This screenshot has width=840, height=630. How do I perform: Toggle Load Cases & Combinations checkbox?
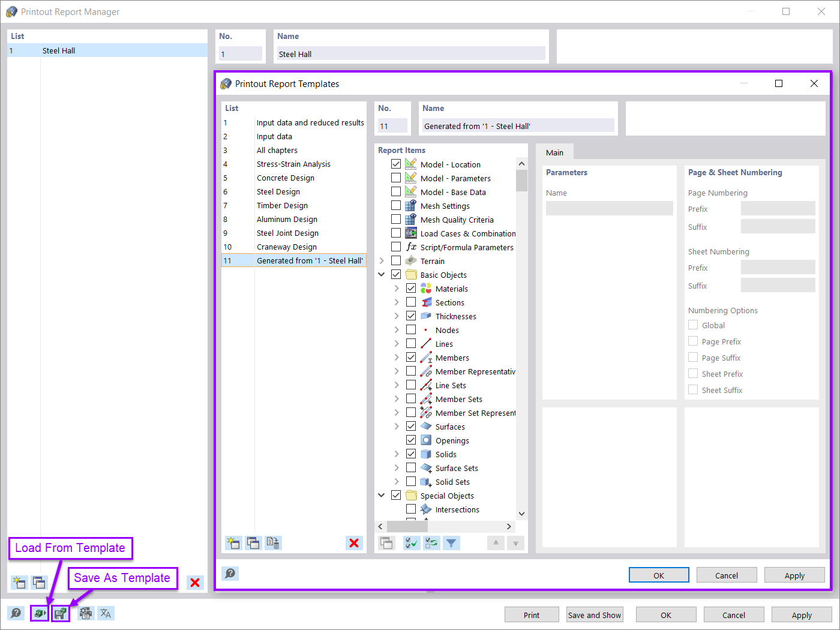pyautogui.click(x=396, y=233)
